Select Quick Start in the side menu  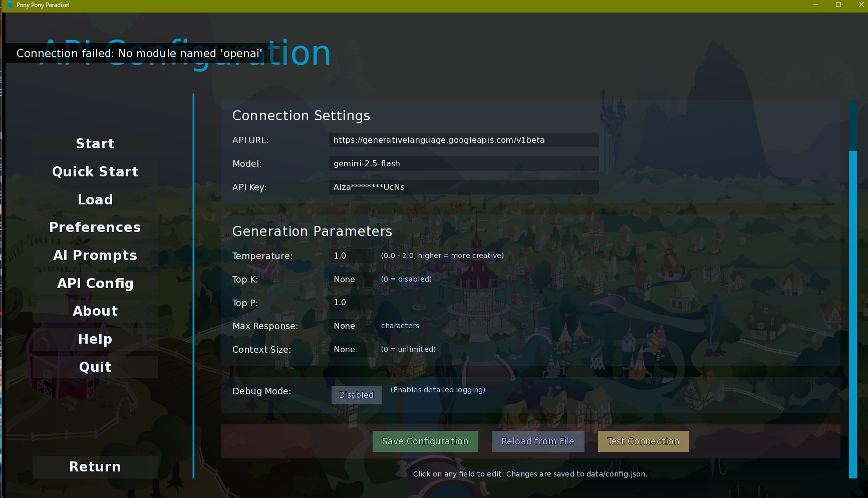[95, 172]
